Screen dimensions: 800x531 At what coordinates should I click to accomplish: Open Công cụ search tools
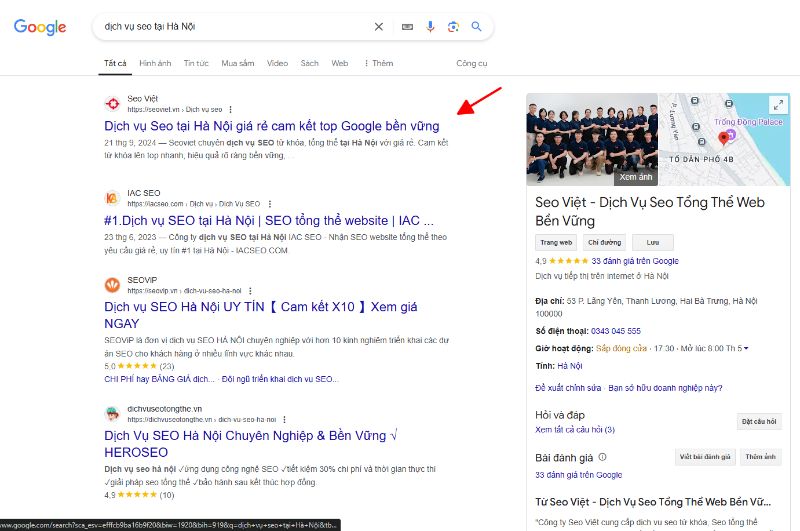click(x=471, y=63)
